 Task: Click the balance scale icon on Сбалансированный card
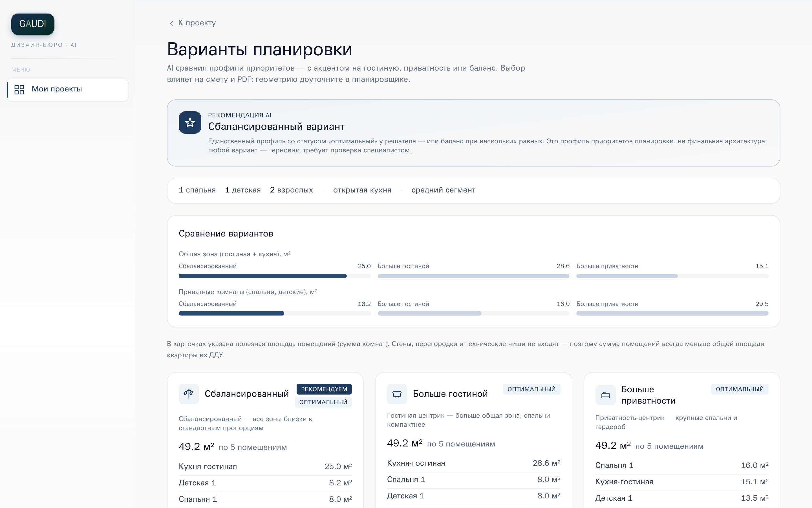click(x=189, y=394)
